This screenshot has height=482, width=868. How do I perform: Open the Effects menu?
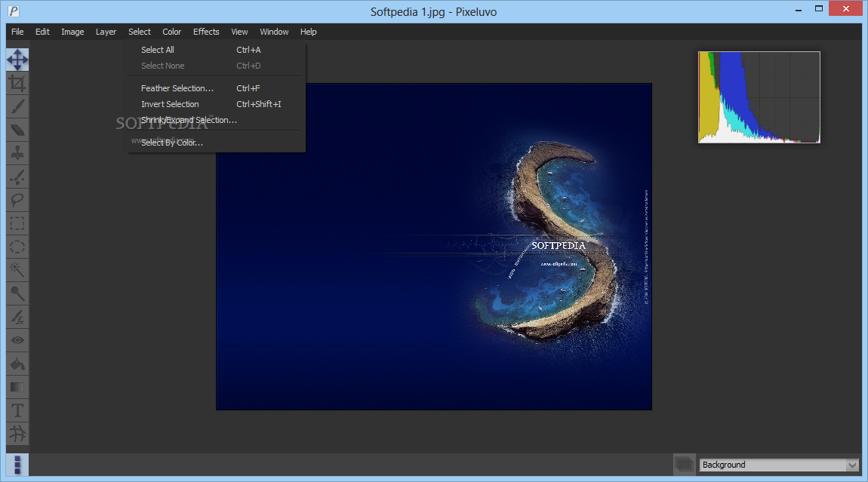[206, 32]
